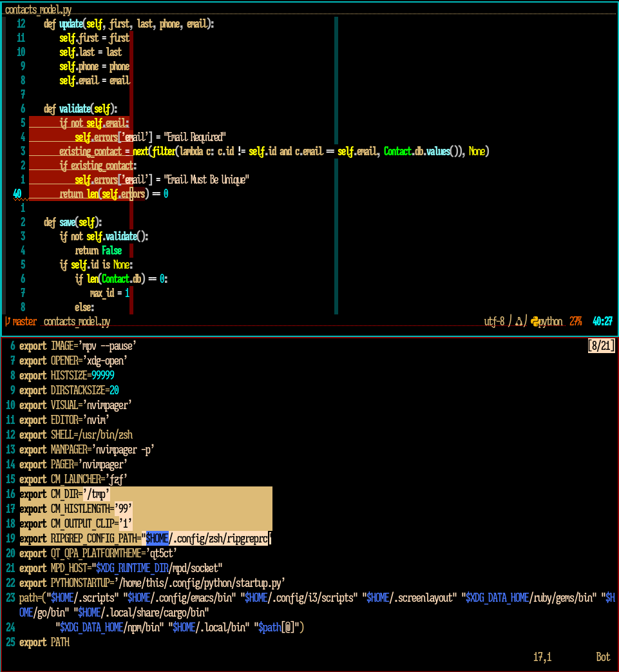Click the 'def save(self):' line
Image resolution: width=619 pixels, height=672 pixels.
[73, 222]
